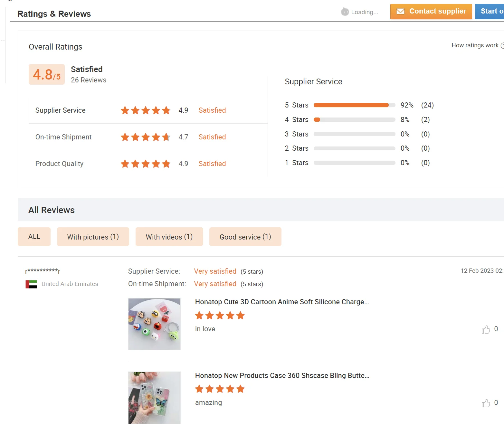This screenshot has width=504, height=424.
Task: Click 'Satisfied' label in Product Quality row
Action: pyautogui.click(x=212, y=164)
